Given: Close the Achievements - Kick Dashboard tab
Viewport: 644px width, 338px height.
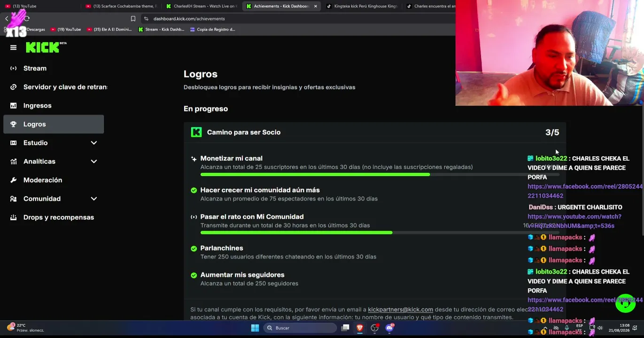Looking at the screenshot, I should click(316, 6).
